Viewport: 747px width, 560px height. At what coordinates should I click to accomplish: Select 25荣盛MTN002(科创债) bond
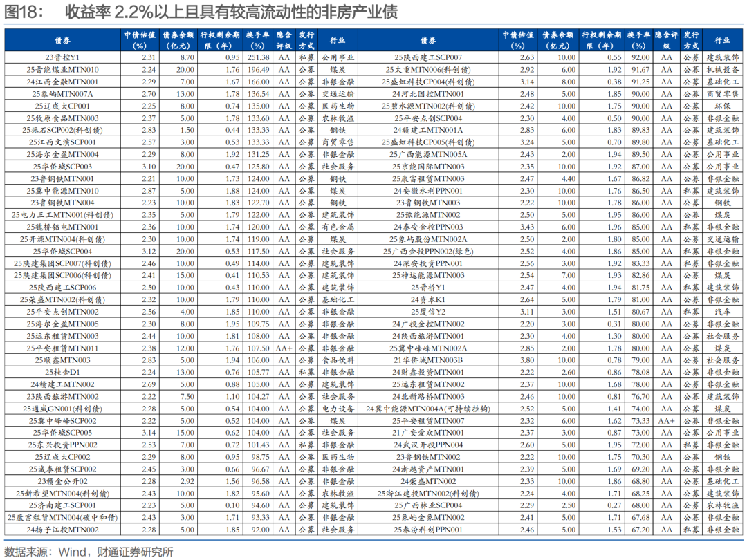click(62, 299)
